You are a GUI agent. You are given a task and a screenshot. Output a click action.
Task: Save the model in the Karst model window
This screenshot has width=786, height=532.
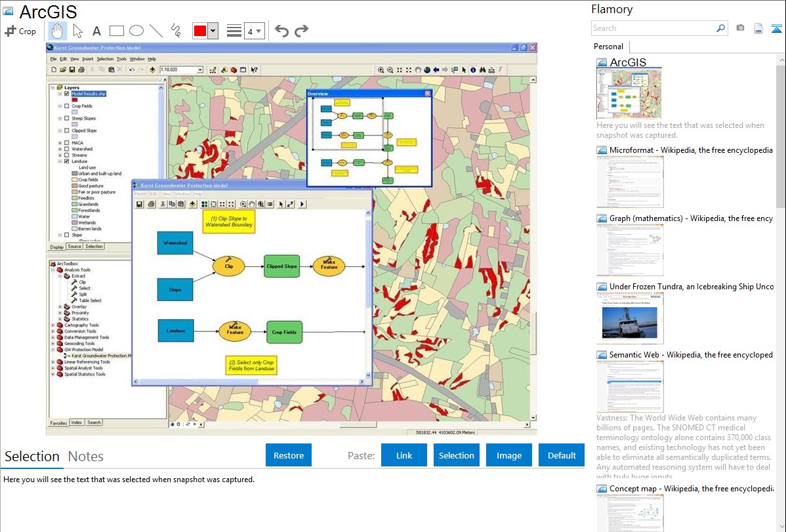139,204
